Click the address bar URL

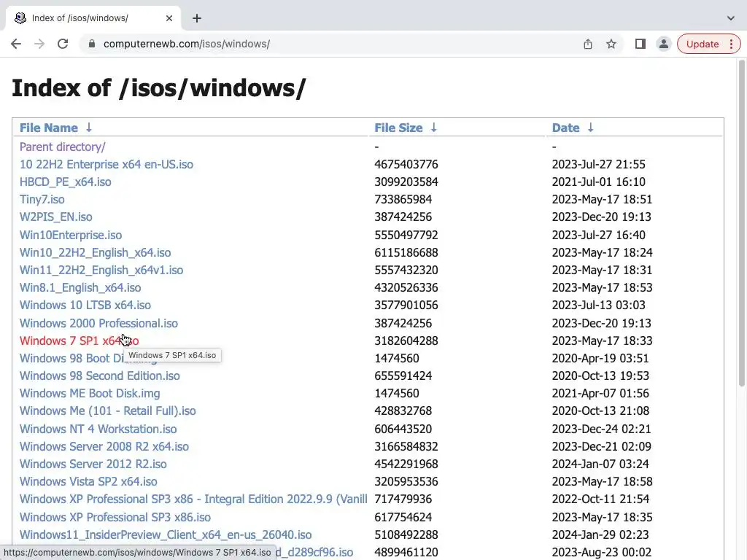coord(187,44)
